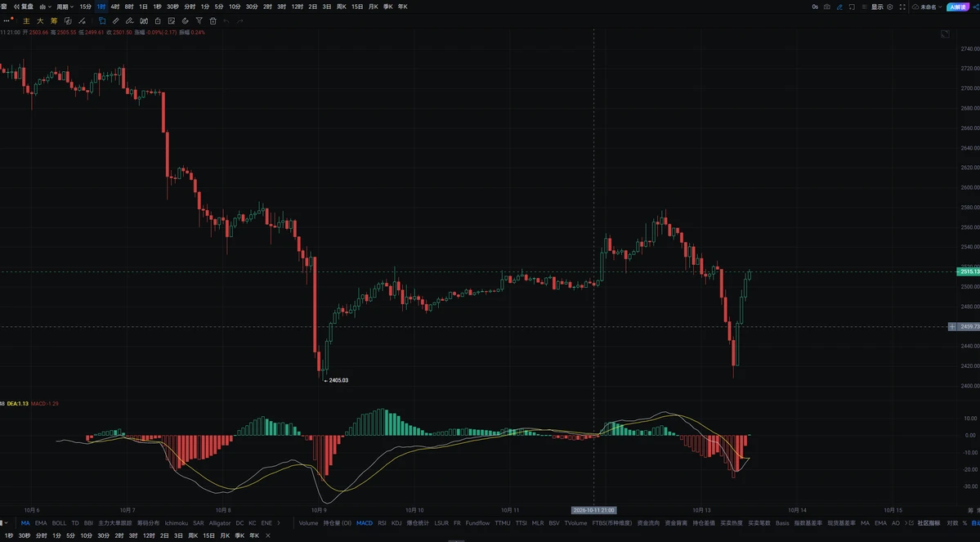Take a chart snapshot with camera icon
This screenshot has width=980, height=542.
tap(827, 7)
